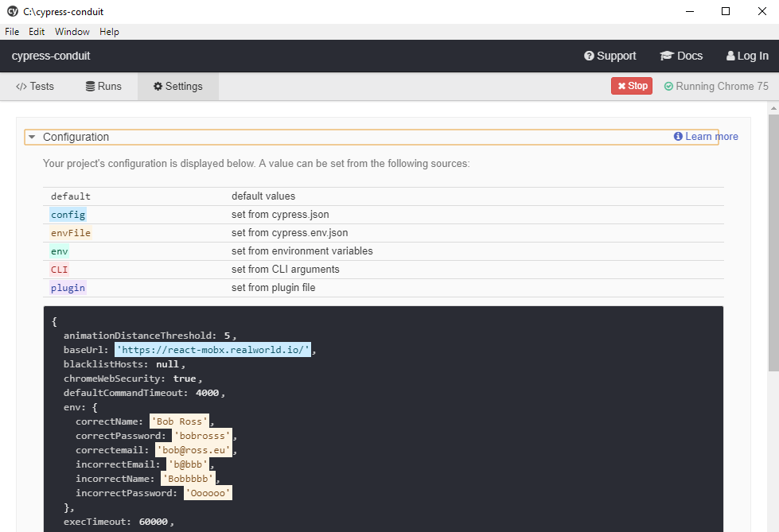Screen dimensions: 779x532
Task: Open the Window menu
Action: coord(72,32)
